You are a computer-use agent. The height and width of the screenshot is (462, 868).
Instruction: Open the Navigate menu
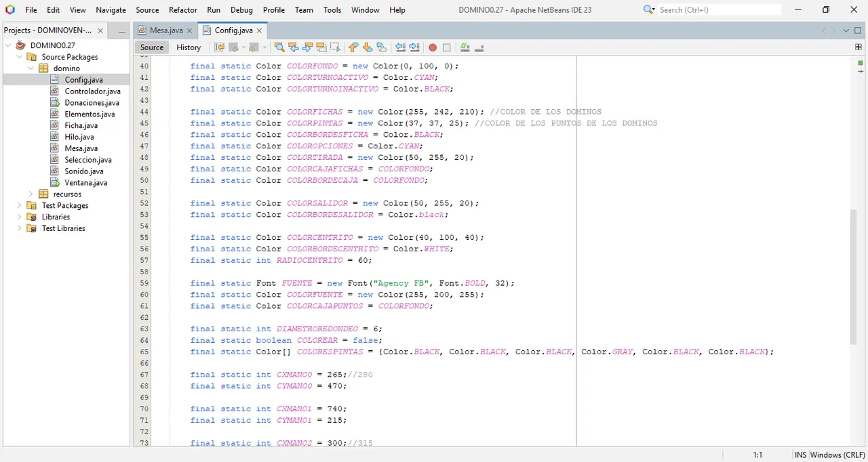(x=111, y=10)
